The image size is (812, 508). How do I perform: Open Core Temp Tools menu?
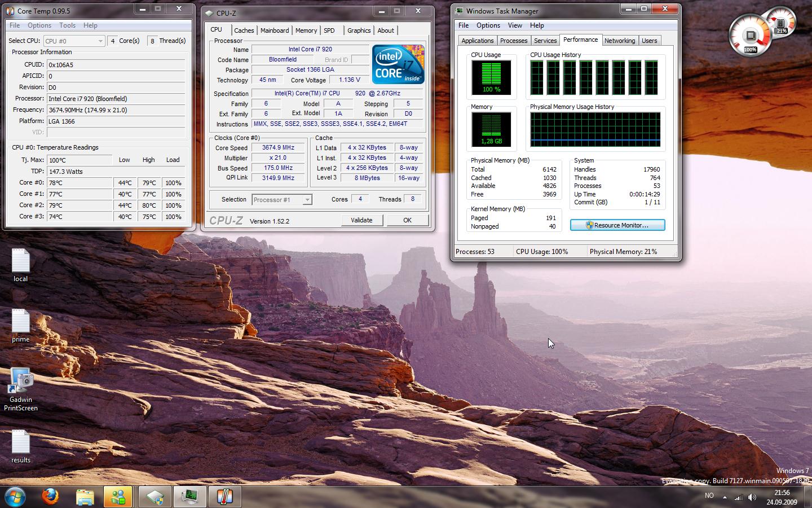pos(67,25)
